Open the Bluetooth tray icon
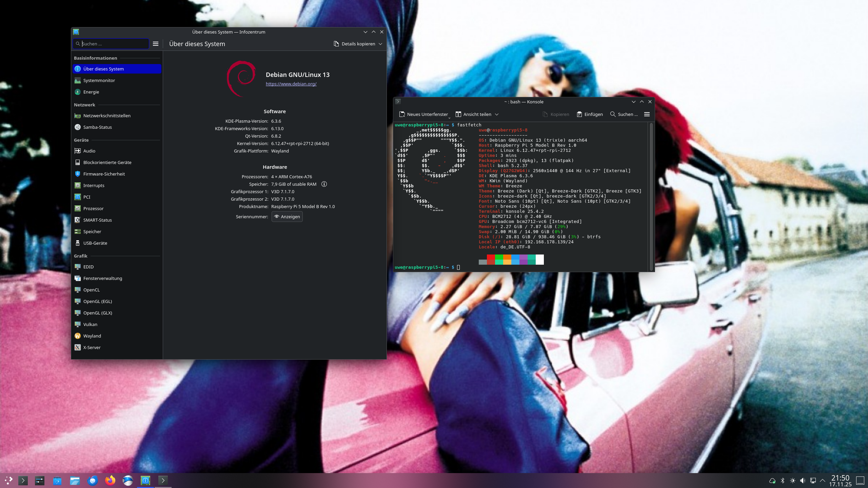This screenshot has height=488, width=868. (783, 481)
